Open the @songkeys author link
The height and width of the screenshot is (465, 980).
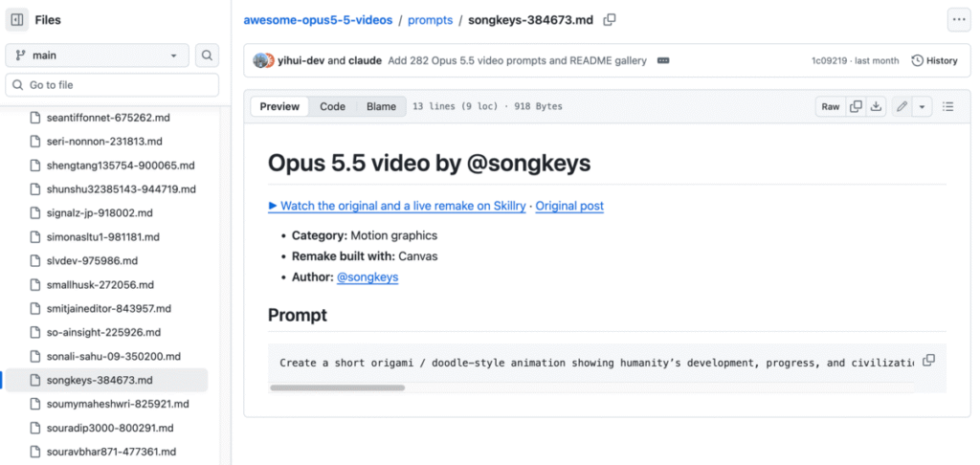click(367, 277)
